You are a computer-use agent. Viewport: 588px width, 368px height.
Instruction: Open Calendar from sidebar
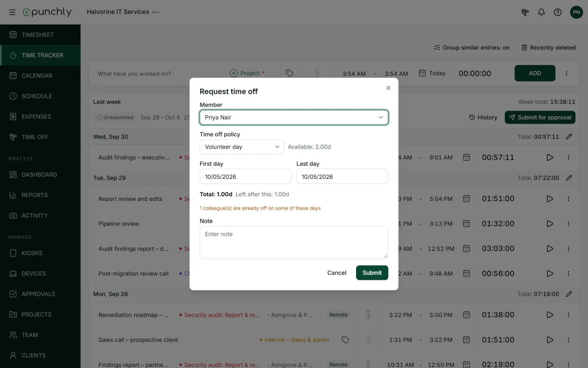pyautogui.click(x=40, y=75)
